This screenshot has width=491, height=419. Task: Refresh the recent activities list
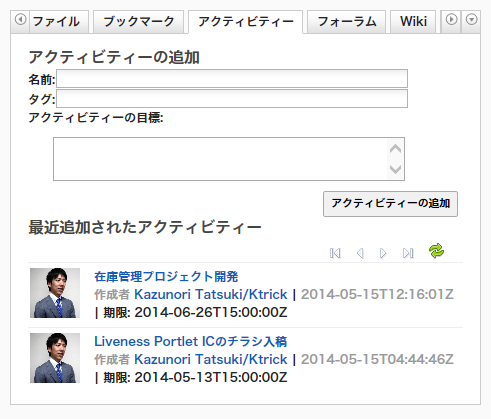(x=436, y=251)
